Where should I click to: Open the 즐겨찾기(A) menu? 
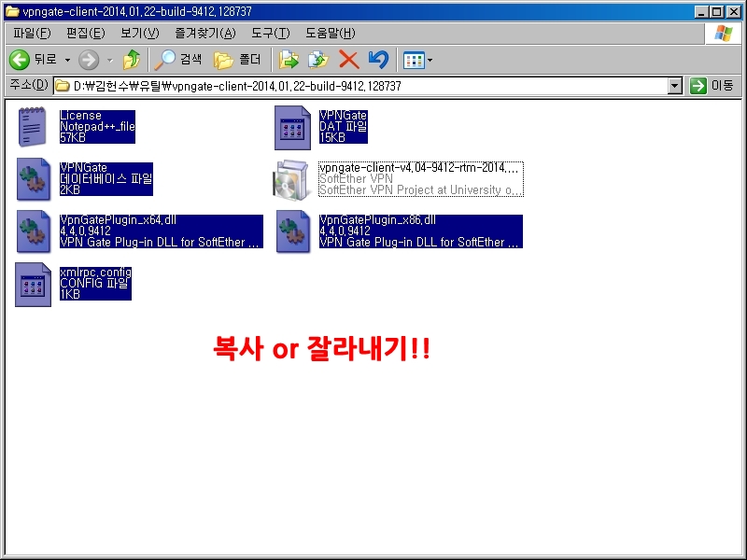pos(205,33)
